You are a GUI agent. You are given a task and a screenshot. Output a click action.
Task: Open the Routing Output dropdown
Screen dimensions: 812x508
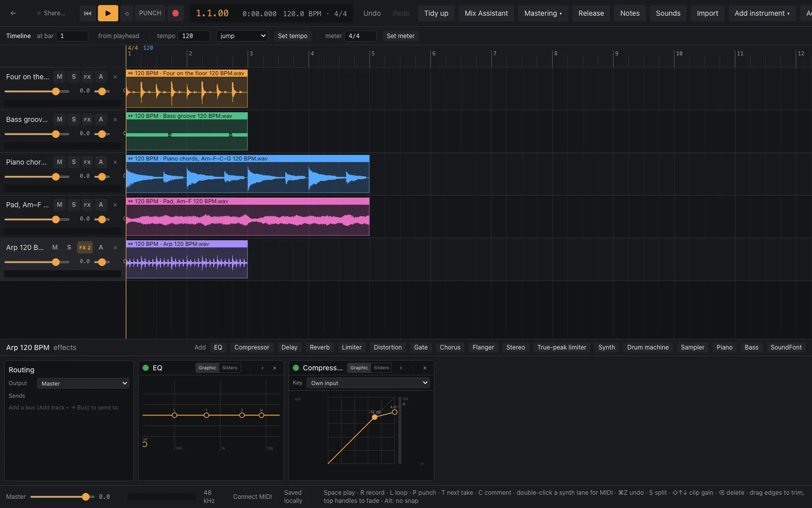(83, 384)
